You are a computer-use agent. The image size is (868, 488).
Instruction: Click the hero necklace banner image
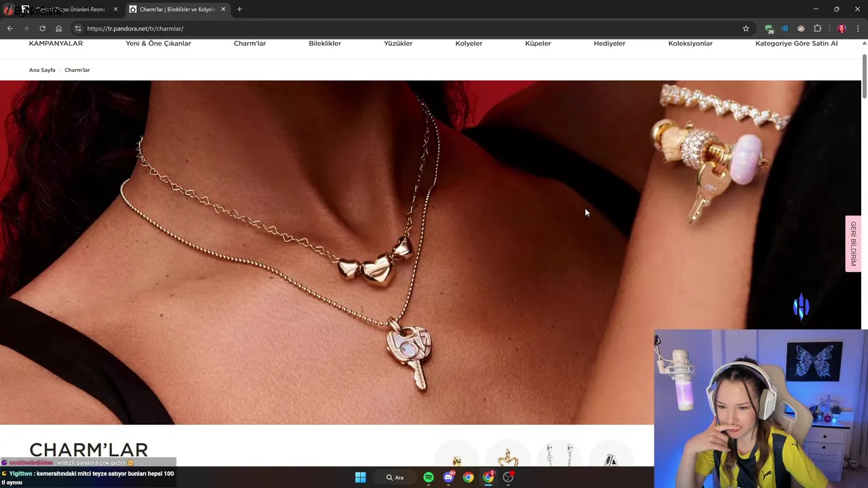[430, 252]
